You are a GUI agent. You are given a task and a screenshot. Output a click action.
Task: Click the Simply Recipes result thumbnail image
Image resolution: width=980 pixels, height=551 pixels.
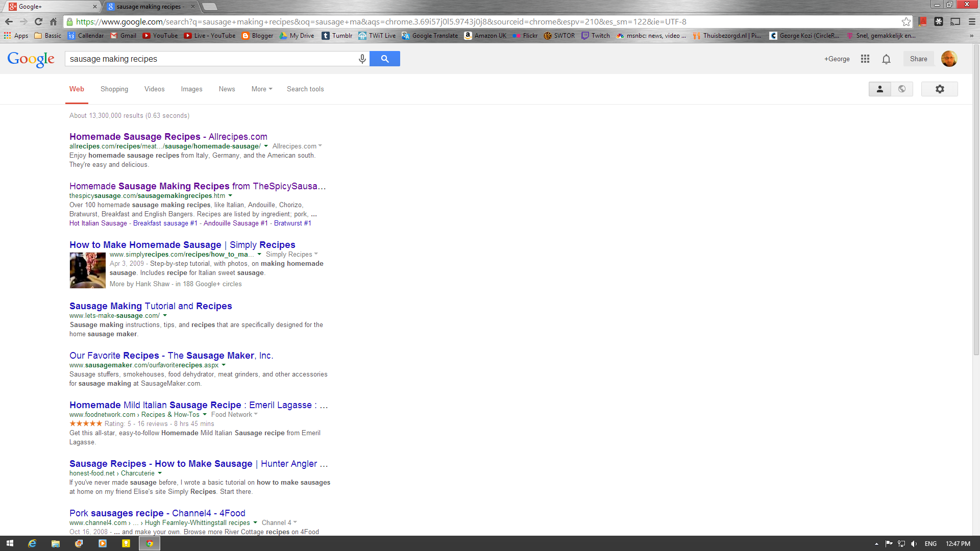[88, 271]
